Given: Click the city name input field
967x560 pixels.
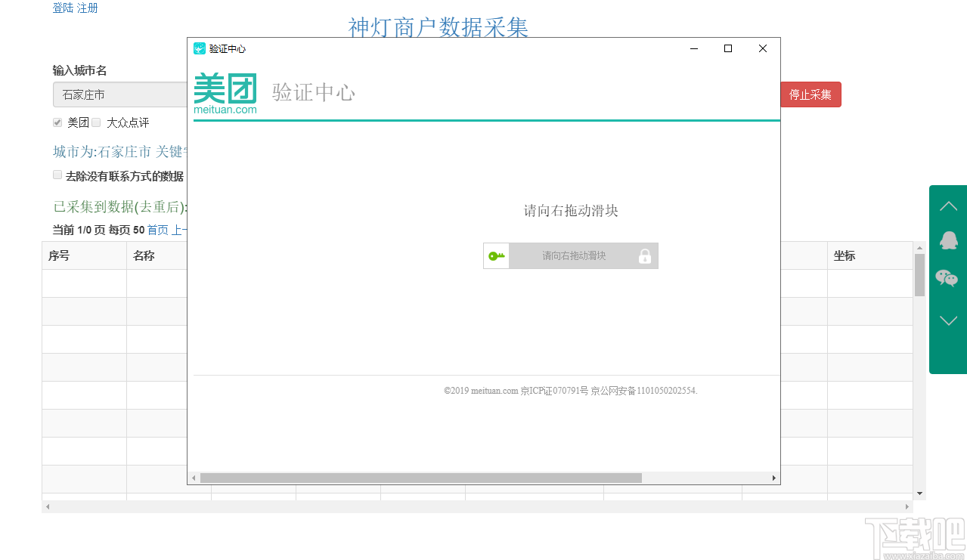Looking at the screenshot, I should [120, 94].
